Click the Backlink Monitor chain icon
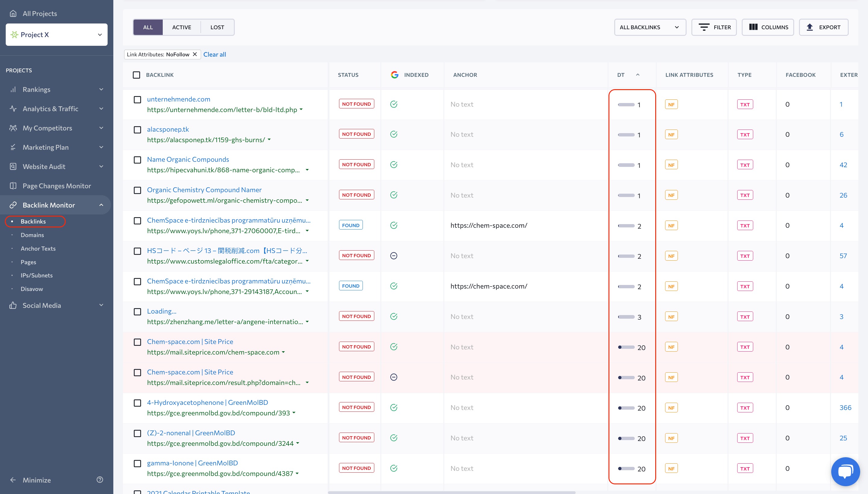 13,205
